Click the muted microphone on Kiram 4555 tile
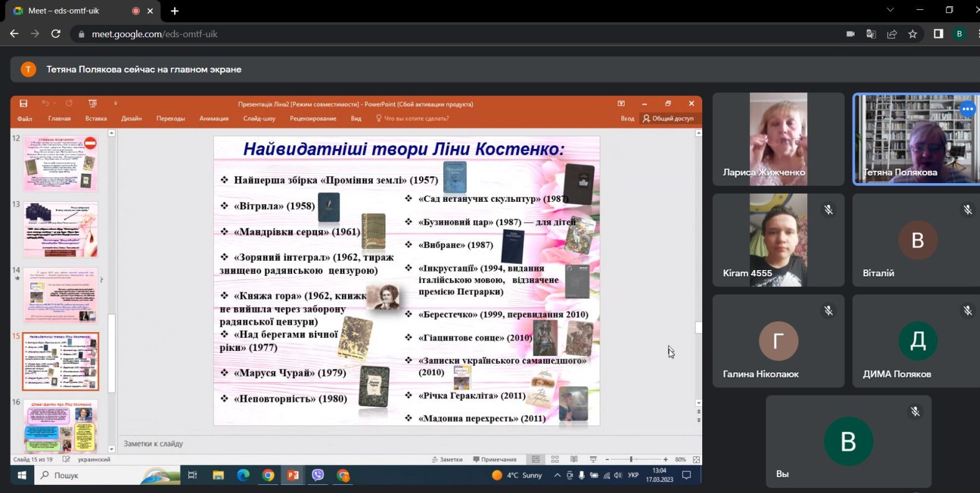This screenshot has width=980, height=493. [x=828, y=210]
